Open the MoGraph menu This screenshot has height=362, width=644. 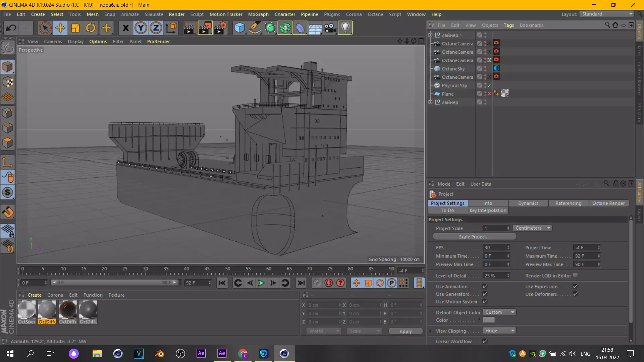coord(258,14)
